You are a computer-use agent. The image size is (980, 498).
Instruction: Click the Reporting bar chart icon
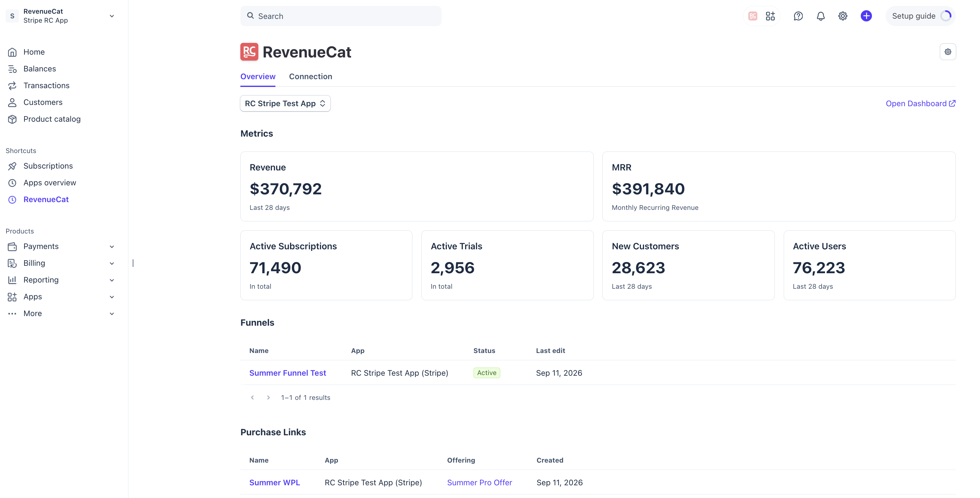[12, 280]
